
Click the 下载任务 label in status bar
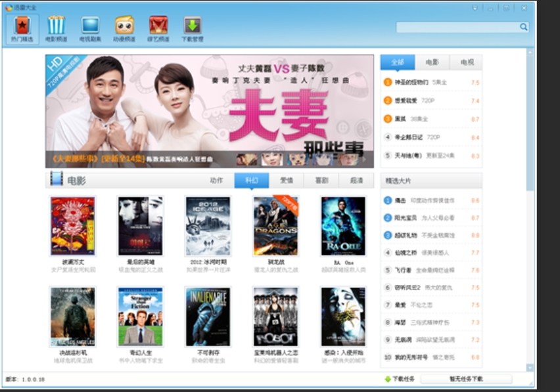(x=404, y=379)
